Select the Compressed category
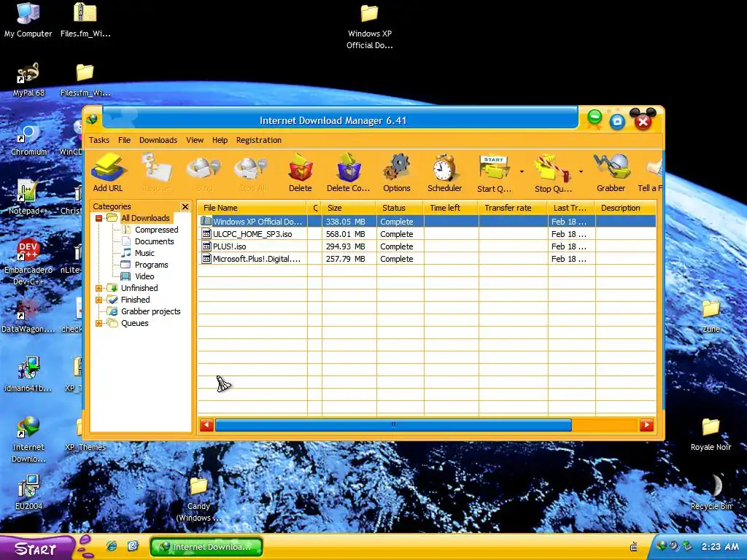This screenshot has height=560, width=747. (x=156, y=230)
